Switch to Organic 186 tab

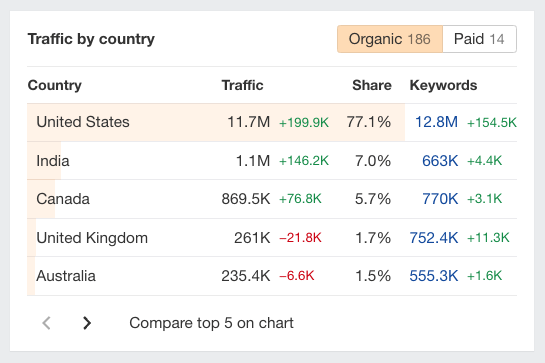390,39
